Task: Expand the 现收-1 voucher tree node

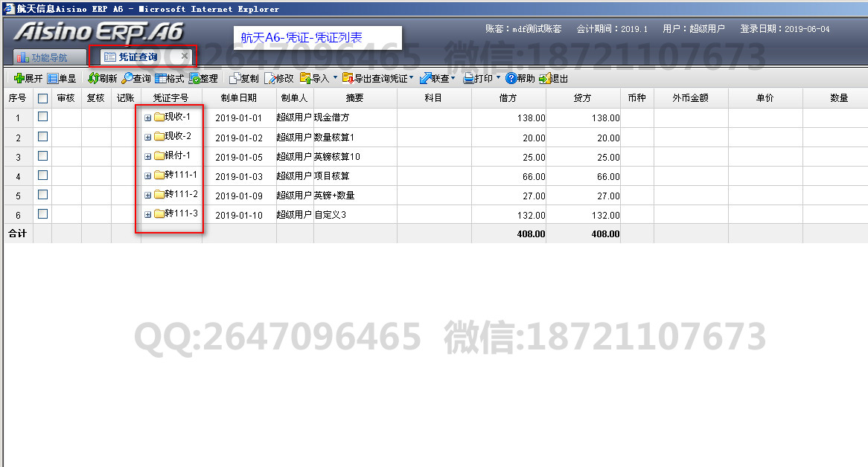Action: click(x=147, y=117)
